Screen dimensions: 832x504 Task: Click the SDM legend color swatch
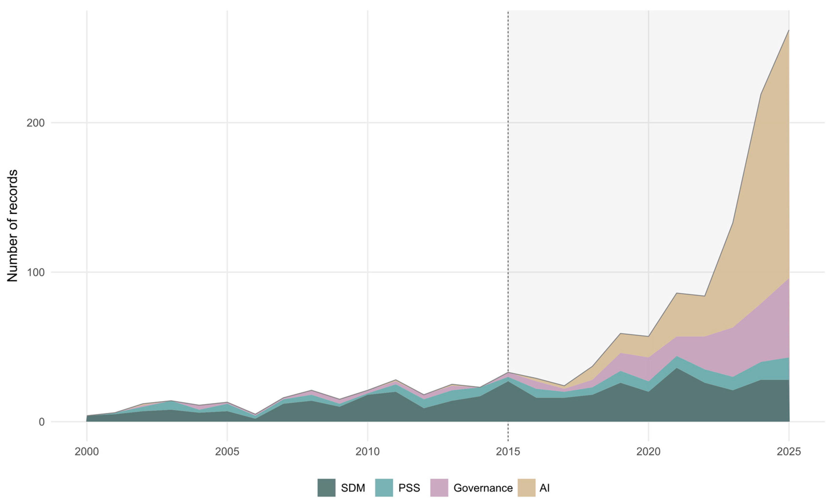(326, 488)
